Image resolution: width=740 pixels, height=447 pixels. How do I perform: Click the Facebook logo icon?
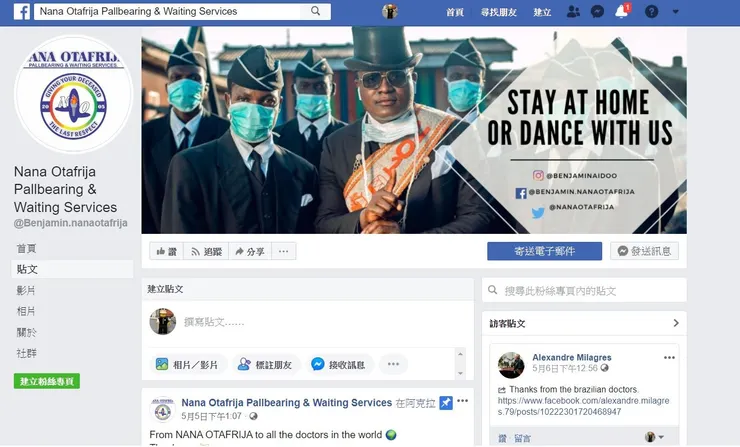22,11
